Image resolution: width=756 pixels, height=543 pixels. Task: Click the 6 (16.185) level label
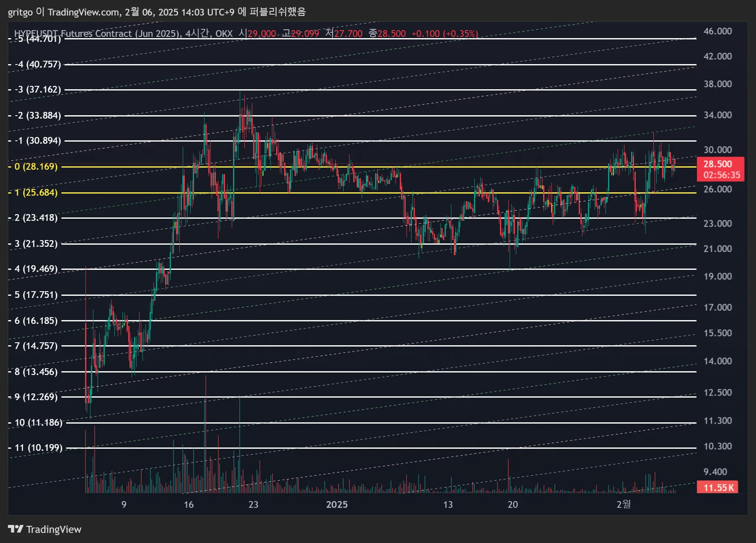pos(36,321)
